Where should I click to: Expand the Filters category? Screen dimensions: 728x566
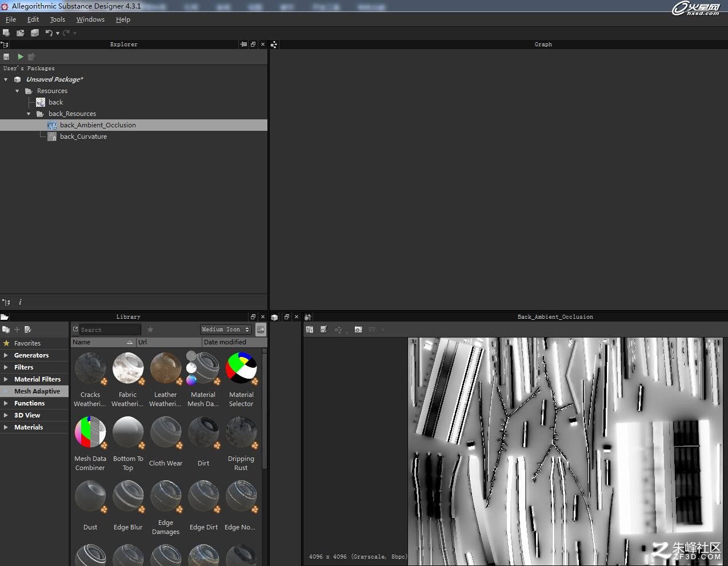coord(6,367)
